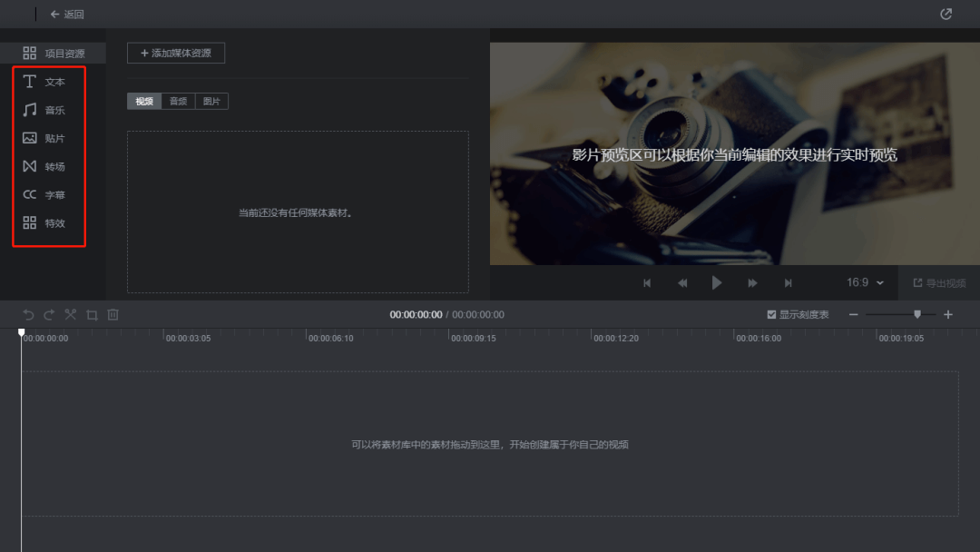Image resolution: width=980 pixels, height=552 pixels.
Task: Open the 字幕 subtitles panel
Action: (44, 194)
